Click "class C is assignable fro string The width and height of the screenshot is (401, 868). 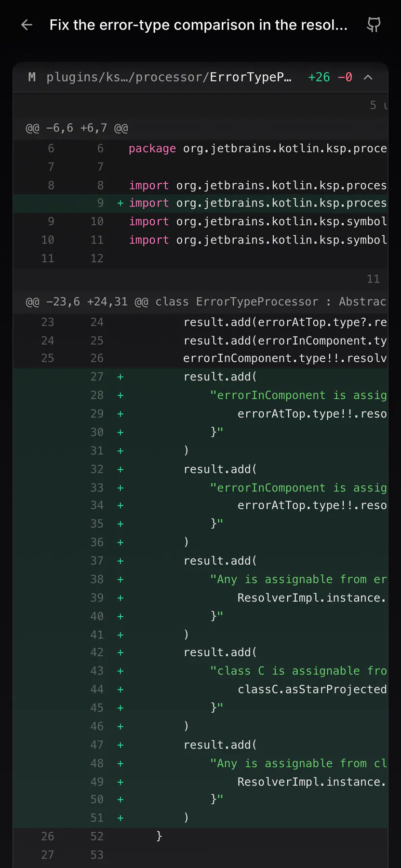point(298,671)
